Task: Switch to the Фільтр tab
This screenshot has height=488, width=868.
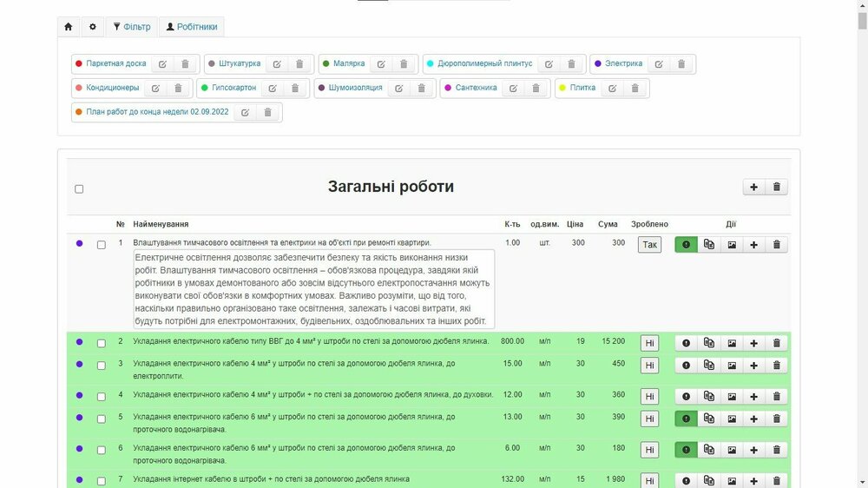Action: click(132, 27)
